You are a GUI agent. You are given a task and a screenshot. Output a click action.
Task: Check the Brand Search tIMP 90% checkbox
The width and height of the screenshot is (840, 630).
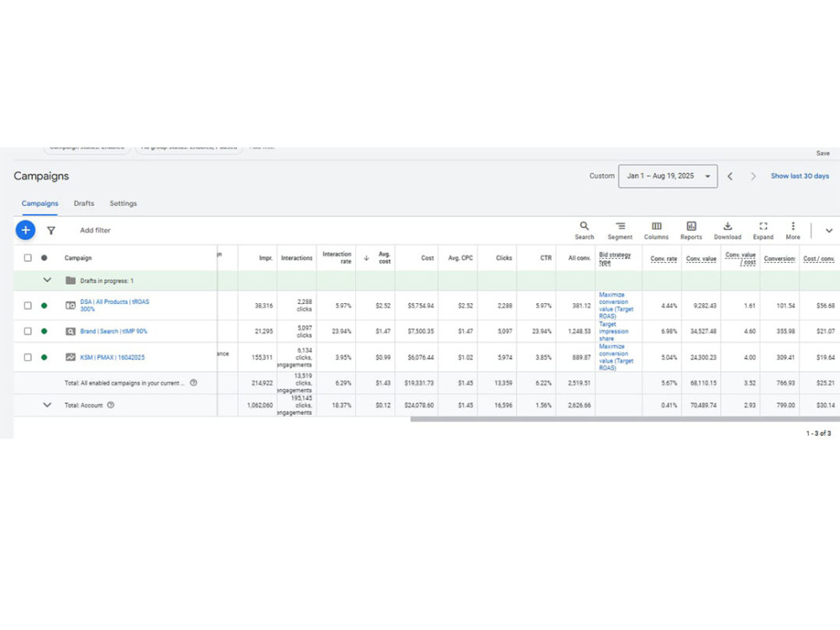28,331
